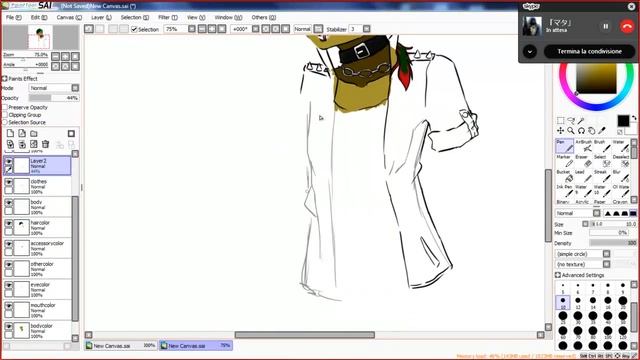
Task: Open the File menu
Action: click(13, 18)
